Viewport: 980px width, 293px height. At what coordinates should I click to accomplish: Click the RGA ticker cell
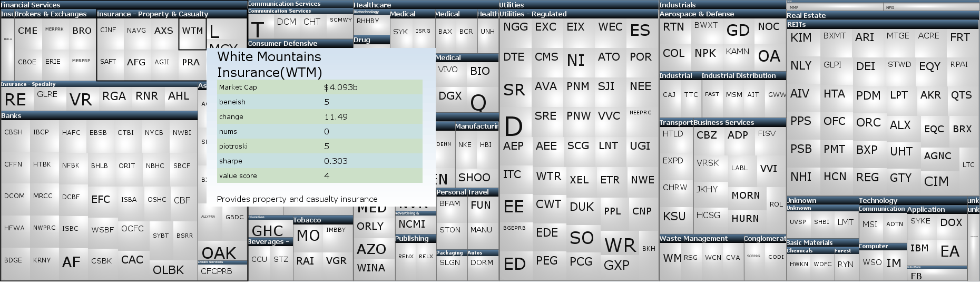coord(114,99)
